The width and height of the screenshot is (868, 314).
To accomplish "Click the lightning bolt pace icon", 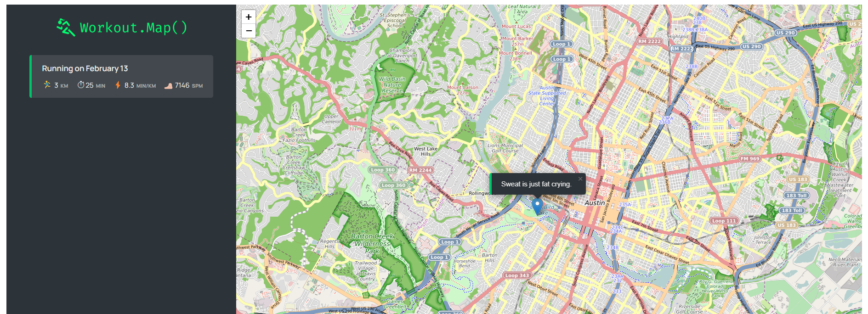I will 118,85.
